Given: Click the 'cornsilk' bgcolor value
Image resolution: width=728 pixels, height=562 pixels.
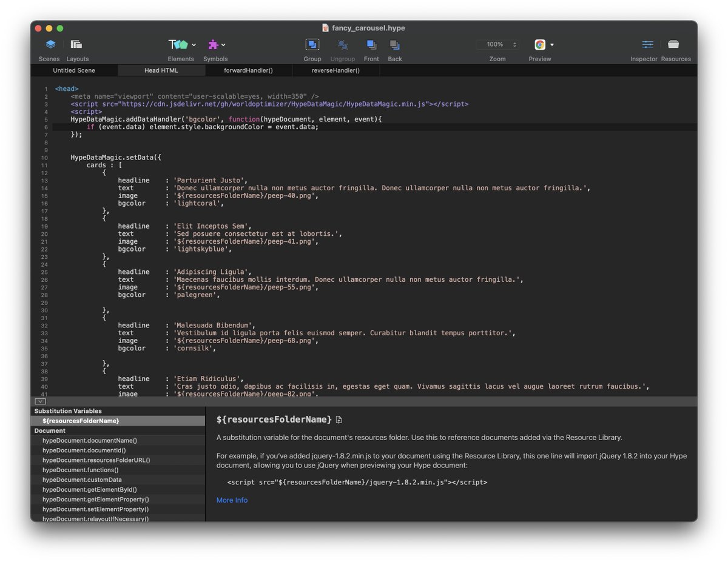Looking at the screenshot, I should pos(192,348).
